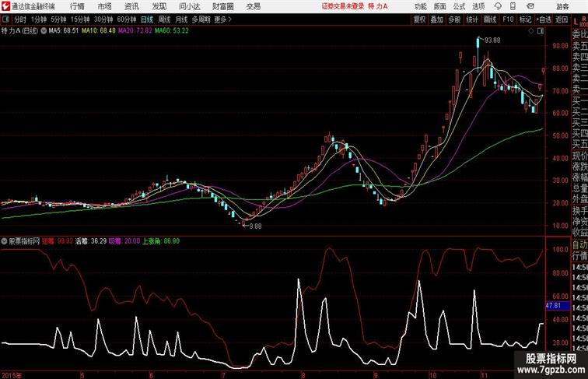The height and width of the screenshot is (379, 588).
Task: Click the 自动 label in right panel
Action: click(579, 245)
